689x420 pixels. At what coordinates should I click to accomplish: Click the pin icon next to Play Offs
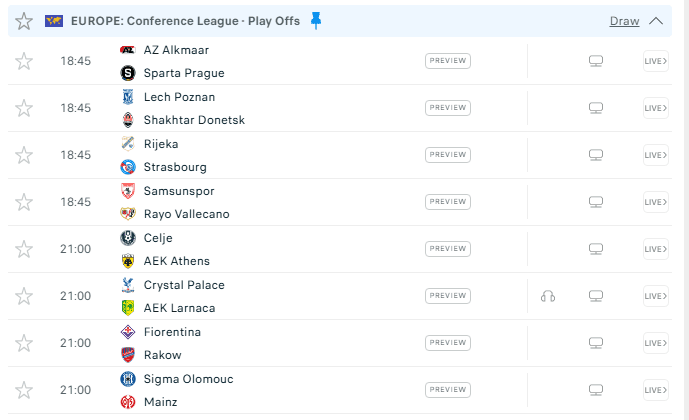pyautogui.click(x=317, y=20)
